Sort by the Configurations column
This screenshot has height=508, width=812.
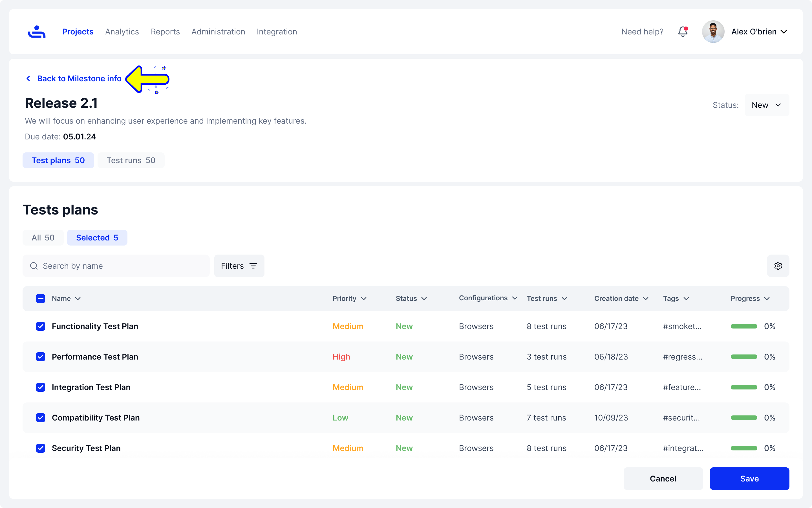[x=488, y=298]
